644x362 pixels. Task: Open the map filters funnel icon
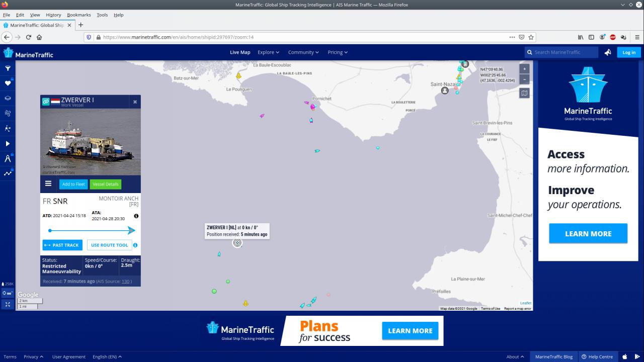8,68
